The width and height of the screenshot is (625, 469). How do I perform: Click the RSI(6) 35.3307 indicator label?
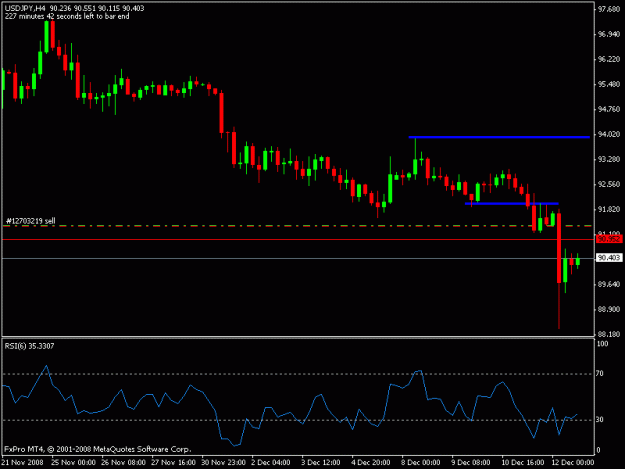[x=29, y=346]
